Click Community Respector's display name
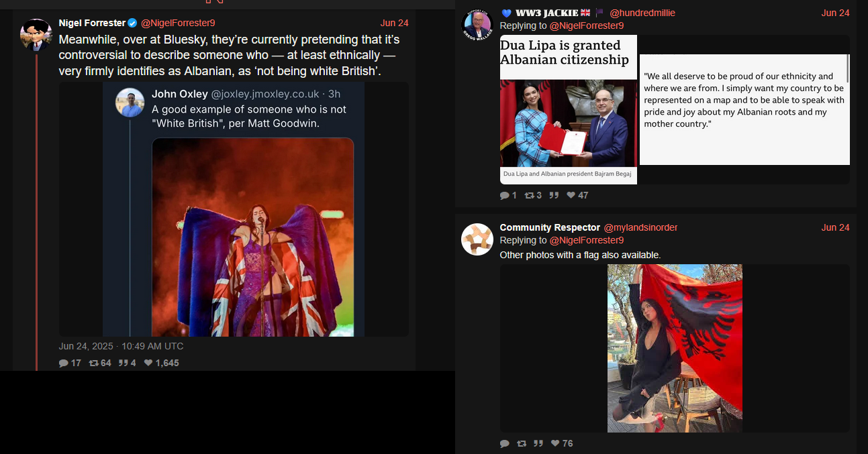 coord(550,227)
